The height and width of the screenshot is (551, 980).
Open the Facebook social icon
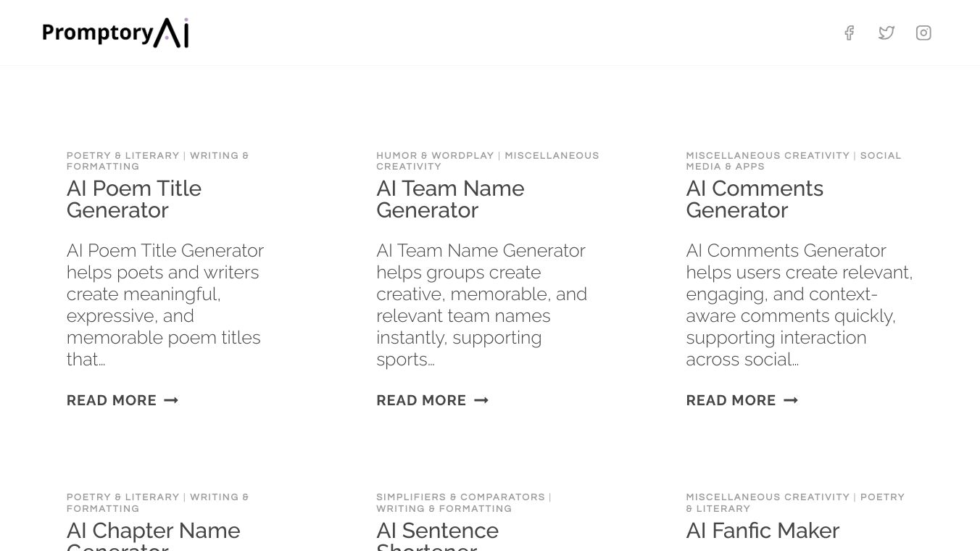pos(849,33)
